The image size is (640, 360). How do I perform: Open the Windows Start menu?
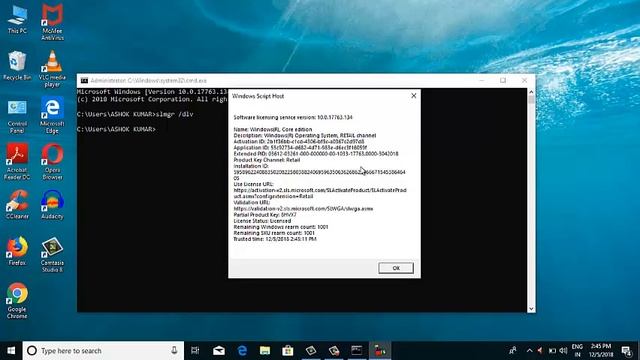11,351
